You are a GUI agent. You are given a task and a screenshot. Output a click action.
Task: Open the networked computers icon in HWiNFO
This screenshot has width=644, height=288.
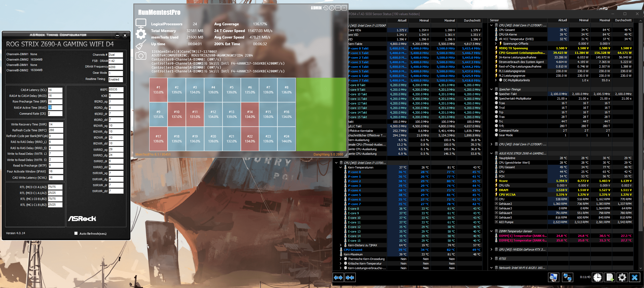pos(568,277)
